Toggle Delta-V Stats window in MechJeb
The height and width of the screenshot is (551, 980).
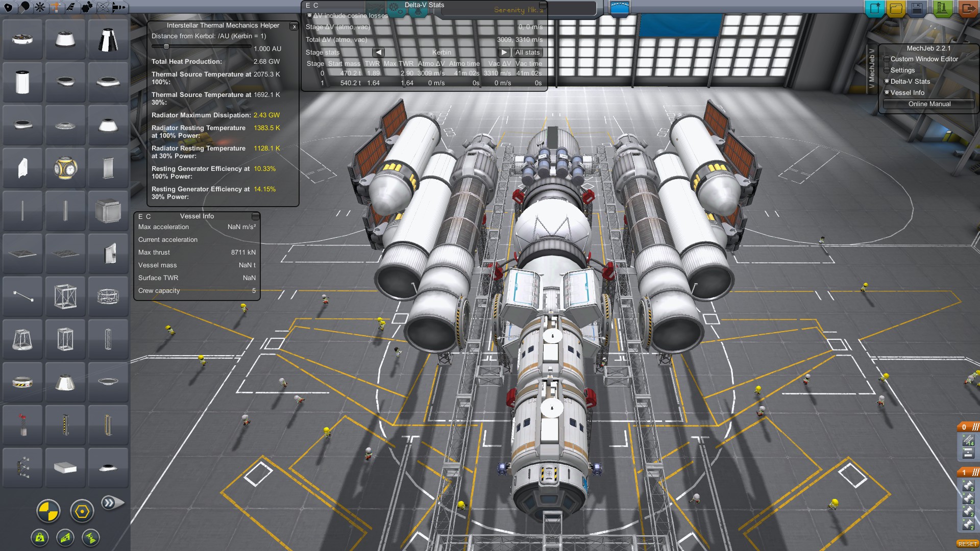(887, 81)
